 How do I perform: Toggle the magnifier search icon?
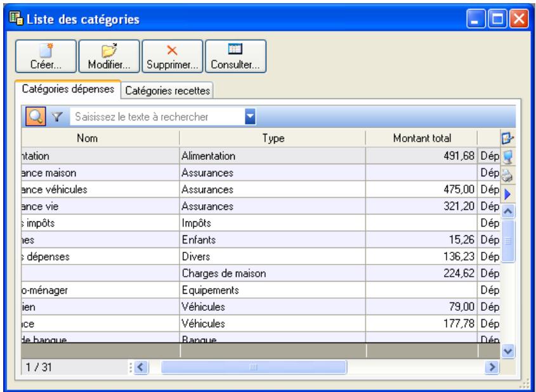pos(36,117)
